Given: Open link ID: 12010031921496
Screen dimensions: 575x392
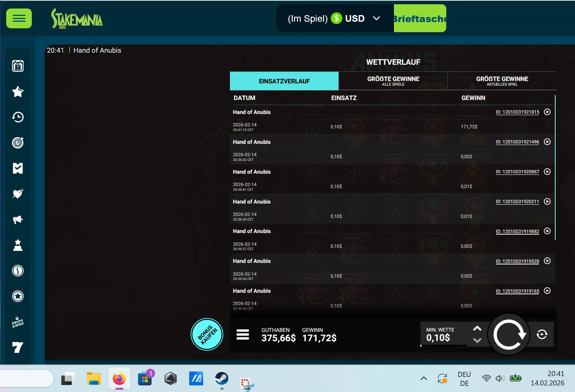Looking at the screenshot, I should point(517,142).
